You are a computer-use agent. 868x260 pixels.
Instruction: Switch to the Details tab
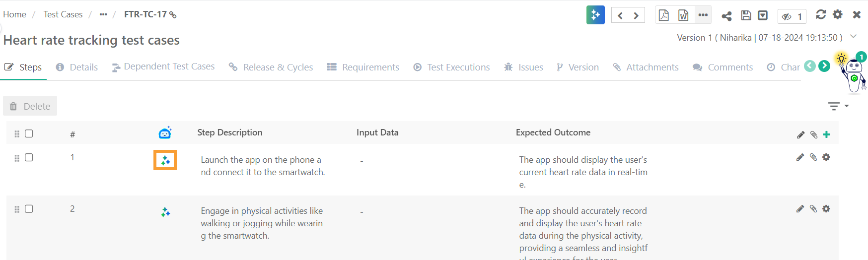pos(77,67)
